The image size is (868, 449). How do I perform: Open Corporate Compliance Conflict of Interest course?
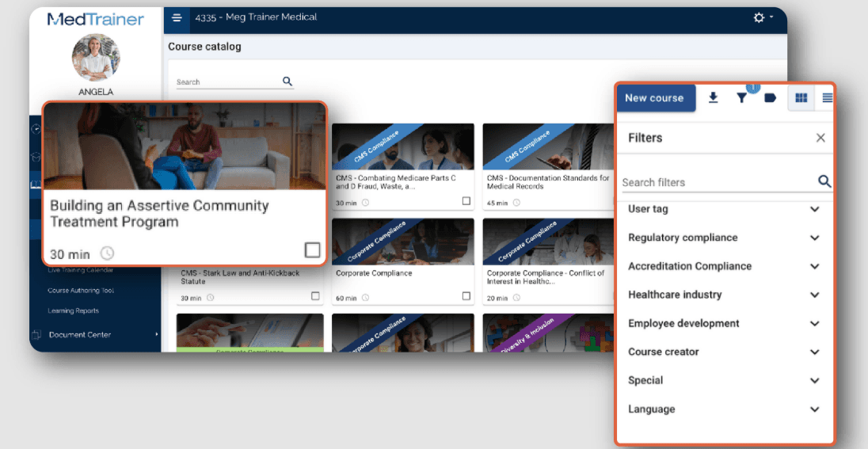click(546, 277)
